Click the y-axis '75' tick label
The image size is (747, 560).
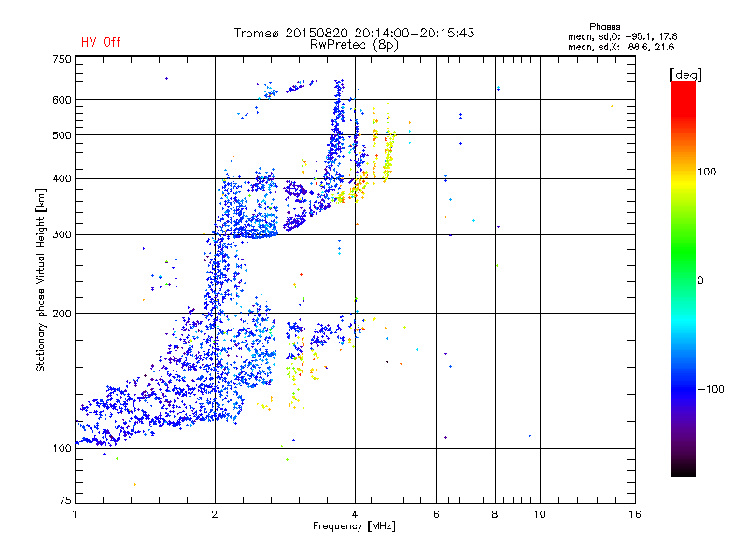[x=65, y=500]
